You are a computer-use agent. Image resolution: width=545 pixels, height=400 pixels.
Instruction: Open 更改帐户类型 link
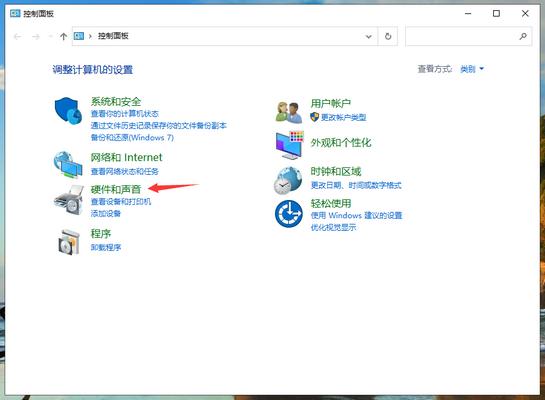[343, 117]
